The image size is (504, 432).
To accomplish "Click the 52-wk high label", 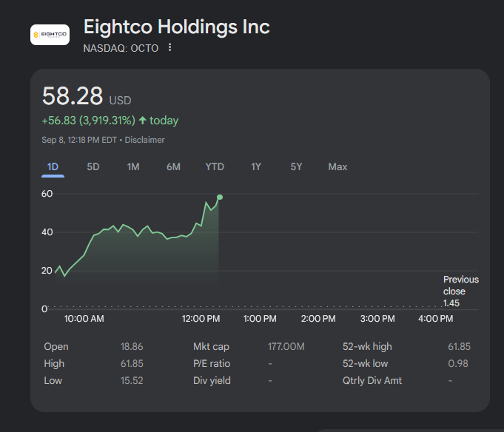I will pos(367,347).
